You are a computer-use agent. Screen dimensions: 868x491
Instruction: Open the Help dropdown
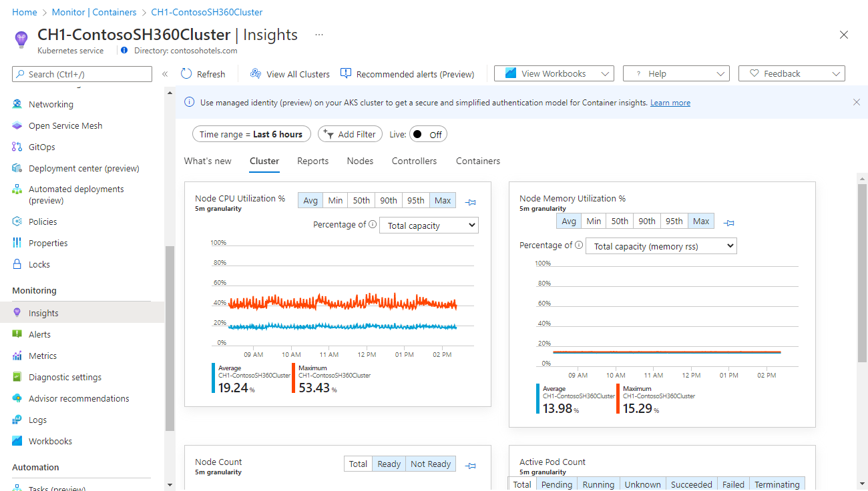(676, 73)
